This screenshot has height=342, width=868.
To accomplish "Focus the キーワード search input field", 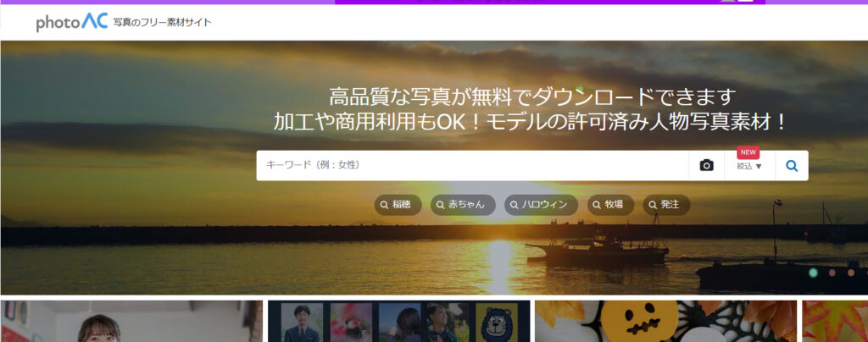I will (x=472, y=165).
